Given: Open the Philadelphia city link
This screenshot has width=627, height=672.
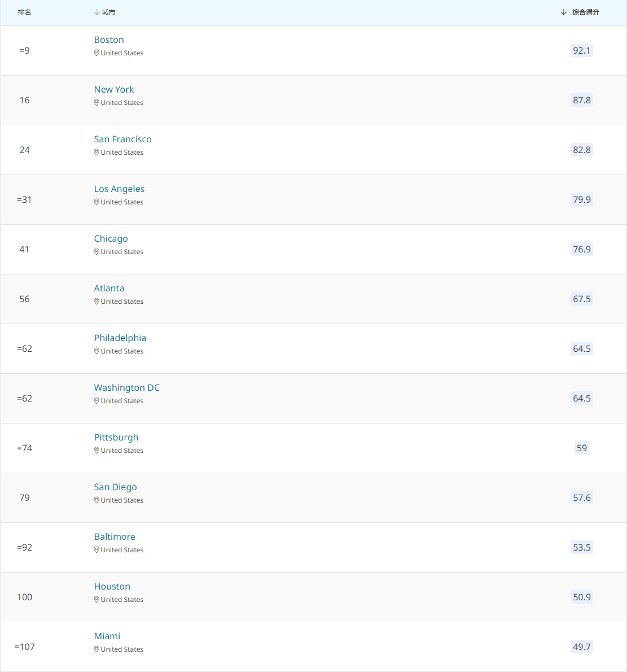Looking at the screenshot, I should click(x=120, y=338).
